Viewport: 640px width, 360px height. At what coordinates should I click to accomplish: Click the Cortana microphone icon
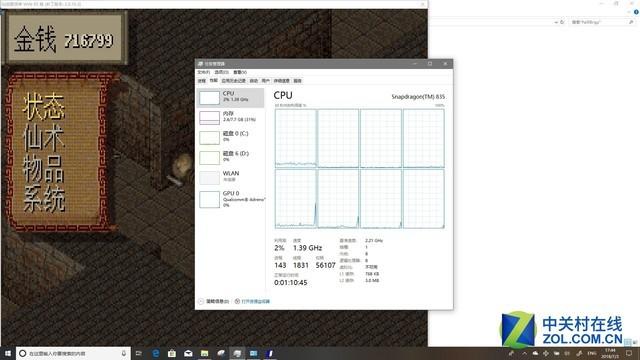click(124, 353)
